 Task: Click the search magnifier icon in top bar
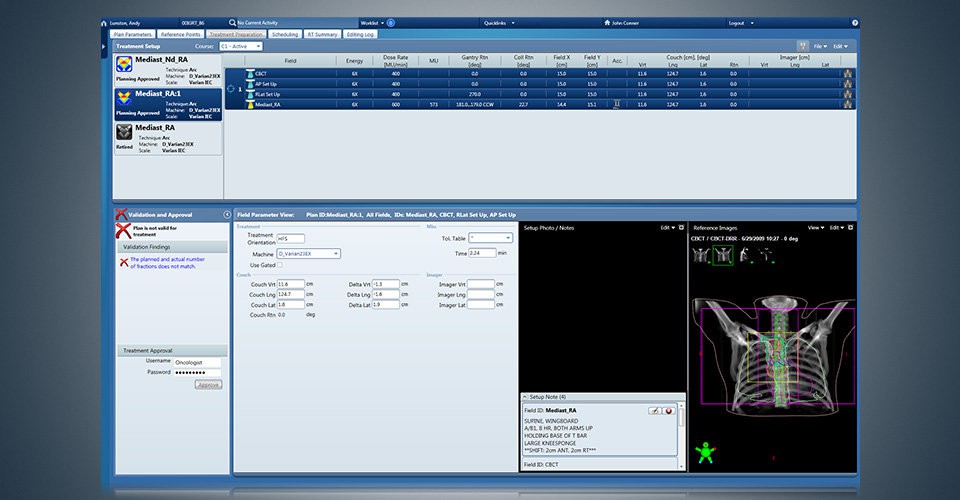click(x=232, y=23)
